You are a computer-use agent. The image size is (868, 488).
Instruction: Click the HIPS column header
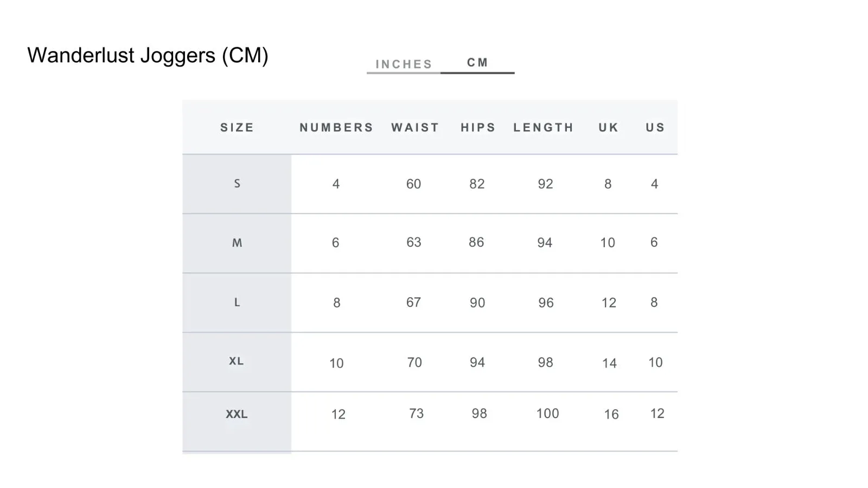pos(478,127)
